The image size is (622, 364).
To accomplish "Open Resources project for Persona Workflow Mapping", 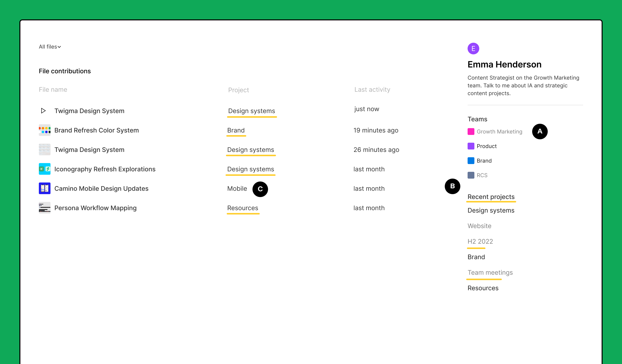I will point(243,208).
